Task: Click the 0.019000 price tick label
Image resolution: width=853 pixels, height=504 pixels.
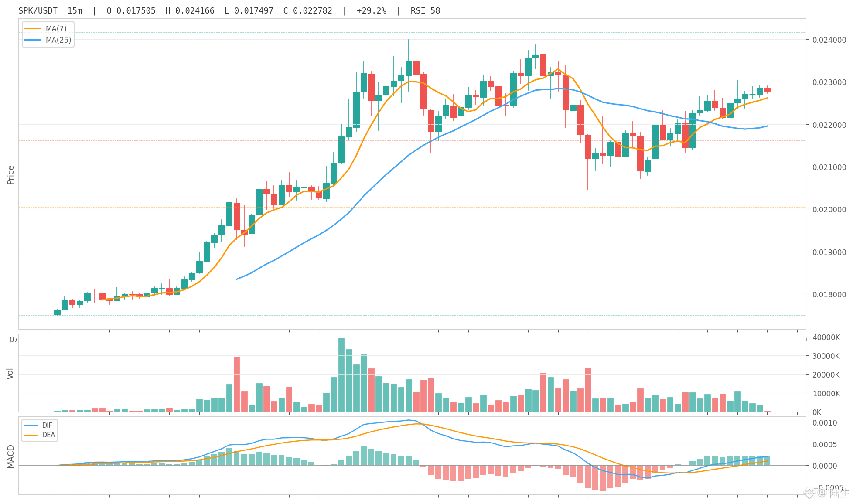Action: point(829,252)
